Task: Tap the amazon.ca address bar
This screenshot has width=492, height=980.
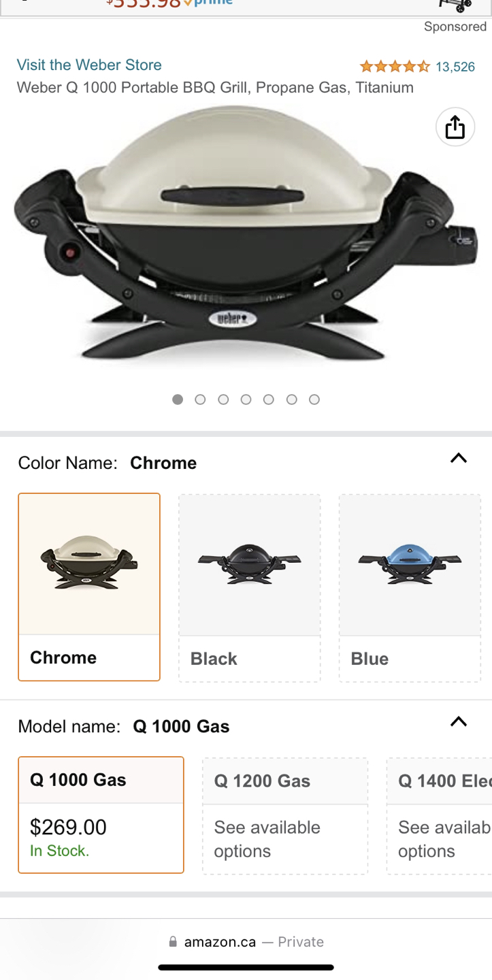Action: pos(246,942)
